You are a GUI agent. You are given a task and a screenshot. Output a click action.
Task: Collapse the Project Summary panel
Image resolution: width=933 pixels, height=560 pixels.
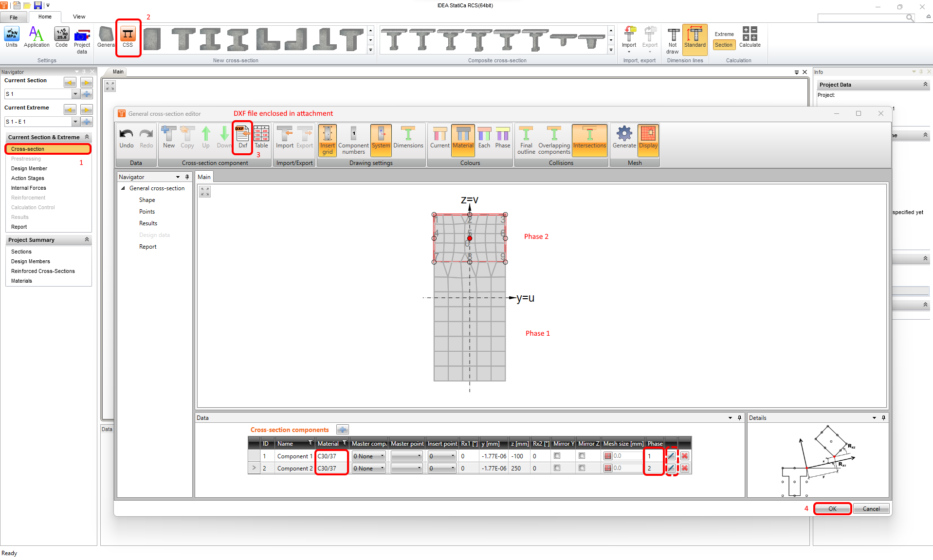tap(87, 239)
